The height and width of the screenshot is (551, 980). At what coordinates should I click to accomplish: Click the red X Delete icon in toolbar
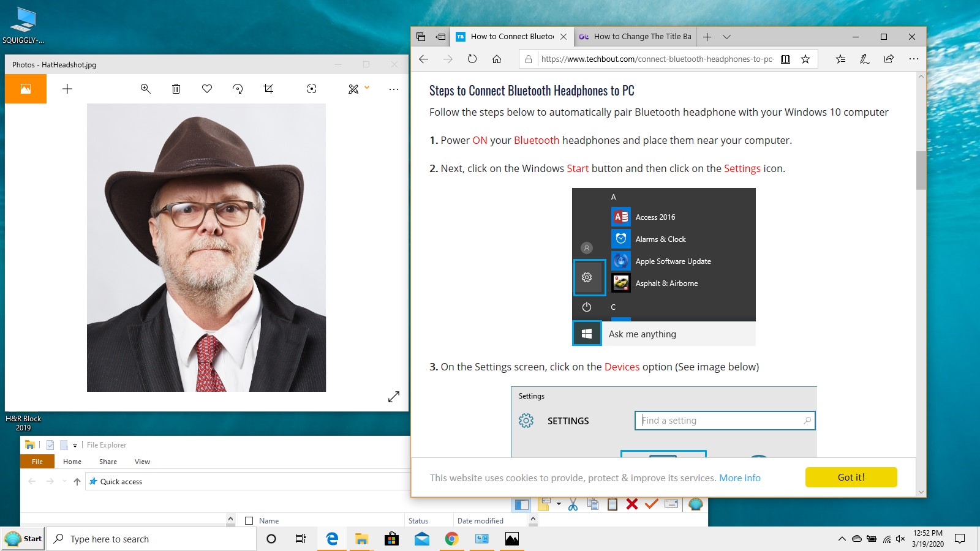632,504
